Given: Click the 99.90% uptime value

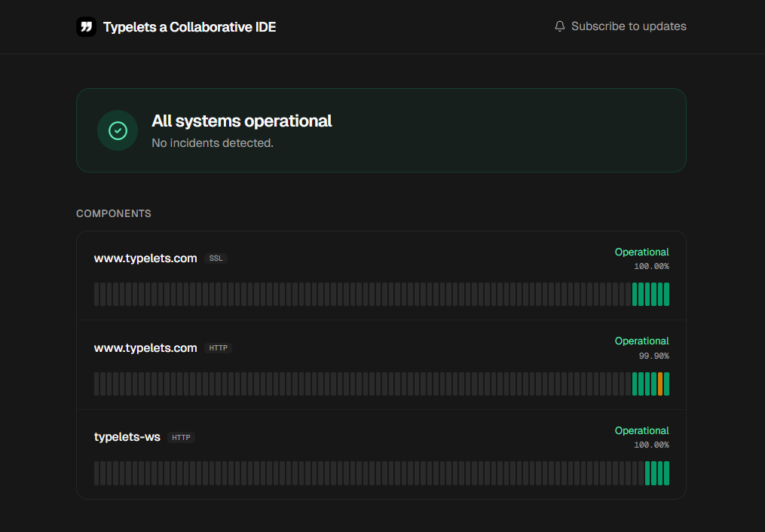Looking at the screenshot, I should [653, 356].
